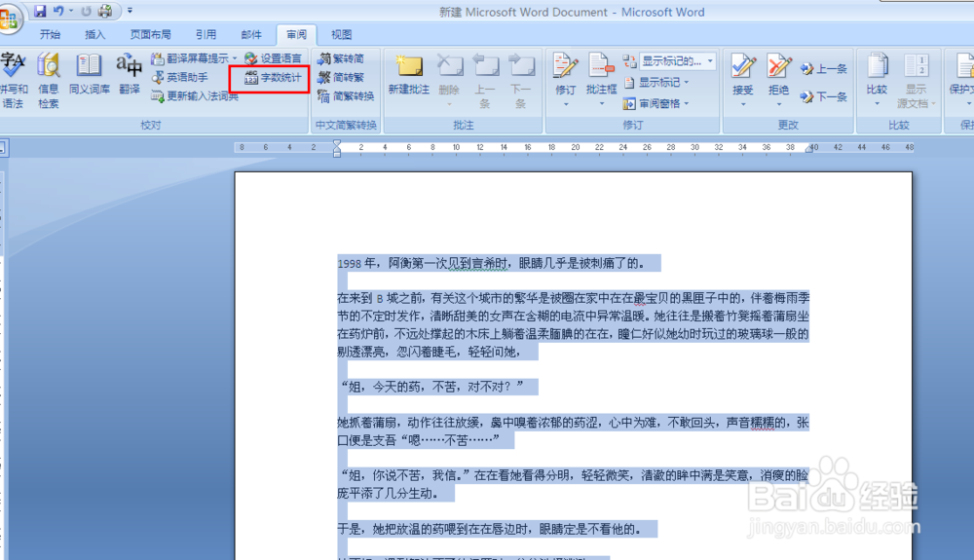Click 设置语言
974x560 pixels.
[274, 58]
